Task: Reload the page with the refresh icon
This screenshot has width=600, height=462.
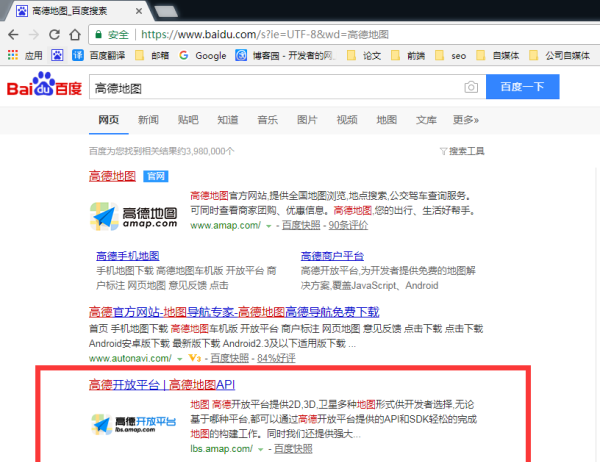Action: [65, 33]
